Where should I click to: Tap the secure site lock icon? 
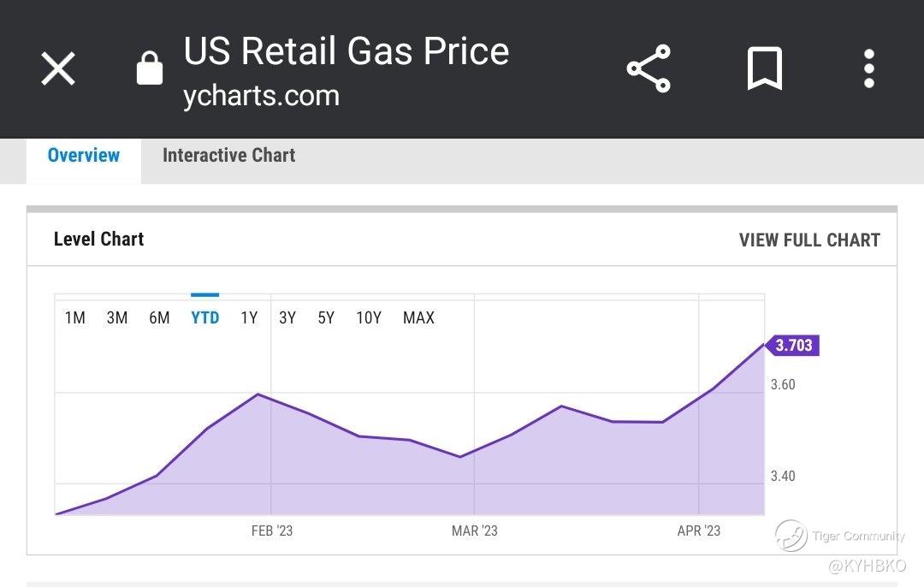(150, 68)
